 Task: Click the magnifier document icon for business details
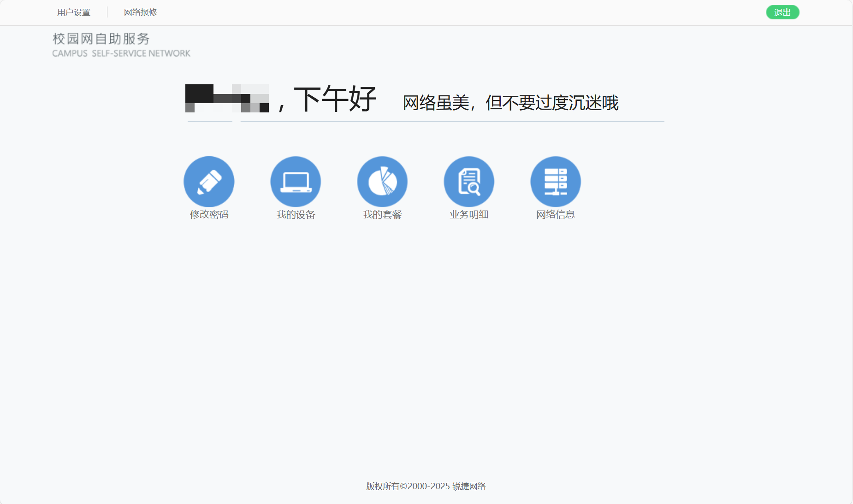(468, 181)
